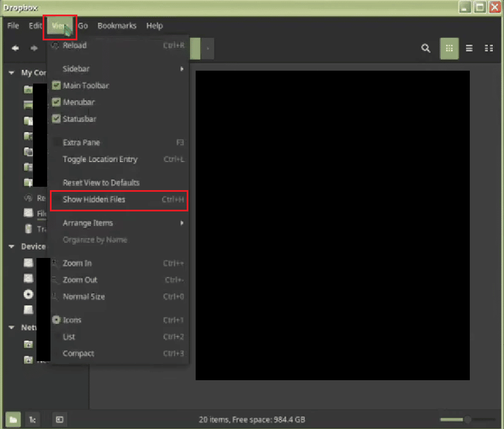504x429 pixels.
Task: Hide the sidebar using the status bar icon
Action: [x=59, y=419]
